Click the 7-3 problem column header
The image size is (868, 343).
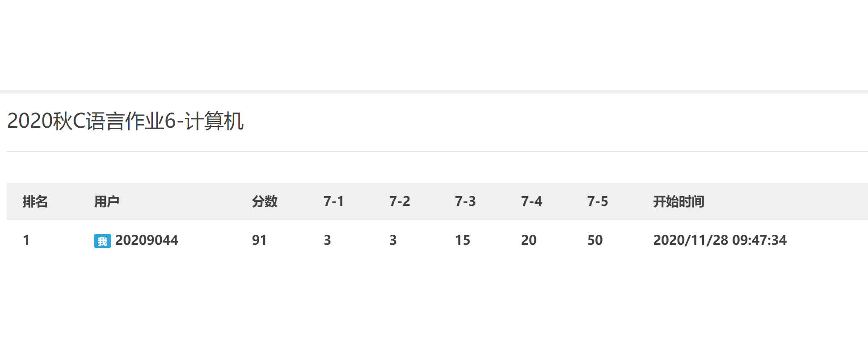click(x=465, y=201)
